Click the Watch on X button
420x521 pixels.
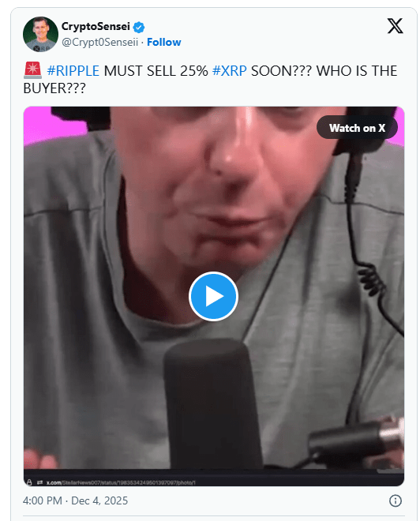pos(357,128)
